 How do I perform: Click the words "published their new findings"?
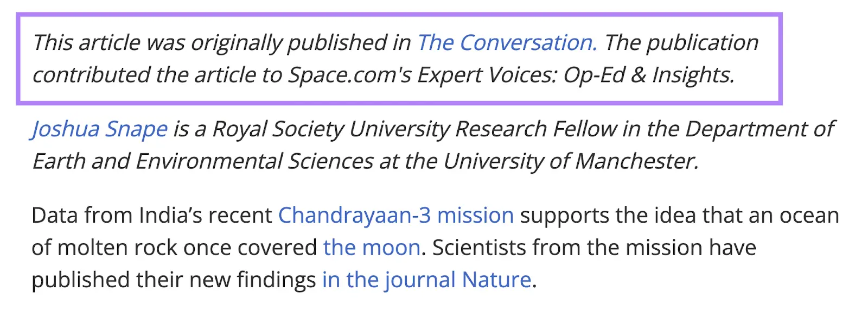click(x=174, y=280)
